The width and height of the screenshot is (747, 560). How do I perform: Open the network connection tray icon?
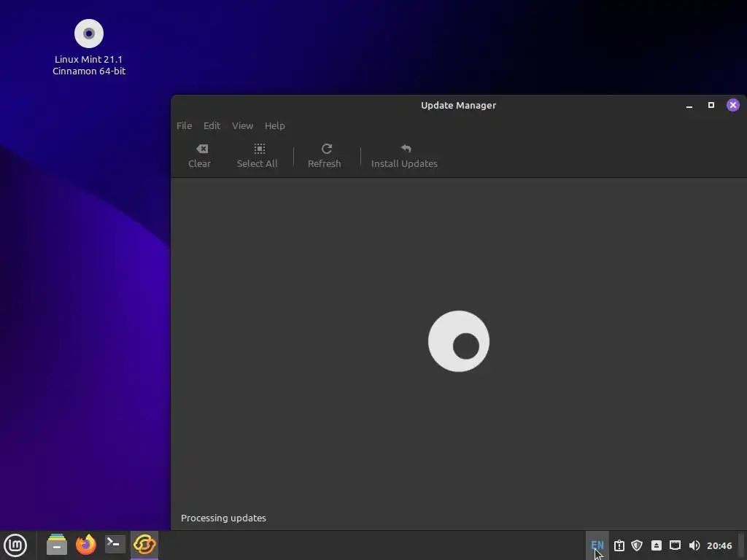coord(675,545)
